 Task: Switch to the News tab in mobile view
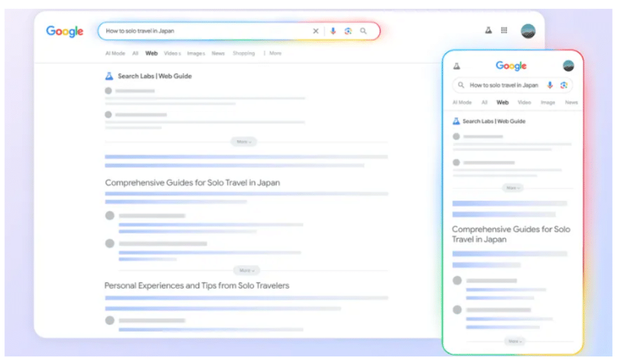571,102
